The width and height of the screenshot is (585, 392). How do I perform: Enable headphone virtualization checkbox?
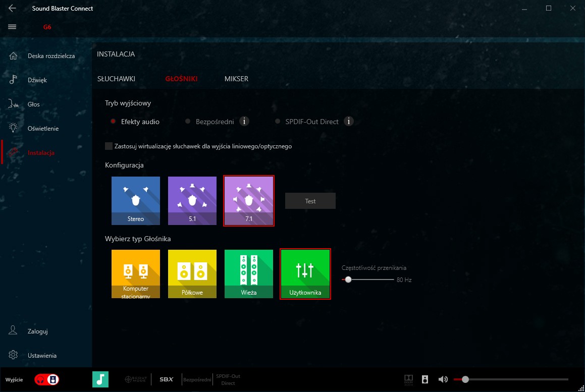[x=109, y=146]
